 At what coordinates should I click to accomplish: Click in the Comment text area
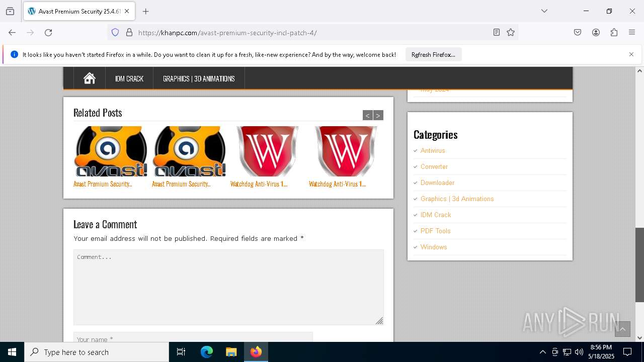(x=228, y=287)
